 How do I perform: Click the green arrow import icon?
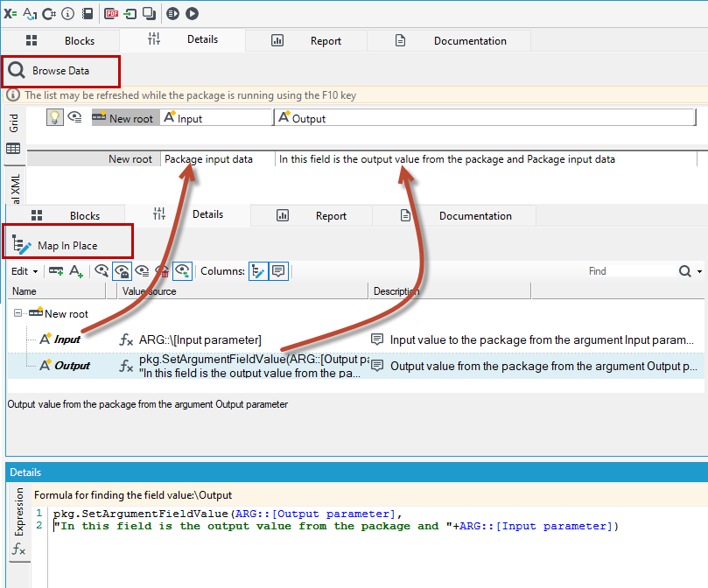pyautogui.click(x=130, y=13)
